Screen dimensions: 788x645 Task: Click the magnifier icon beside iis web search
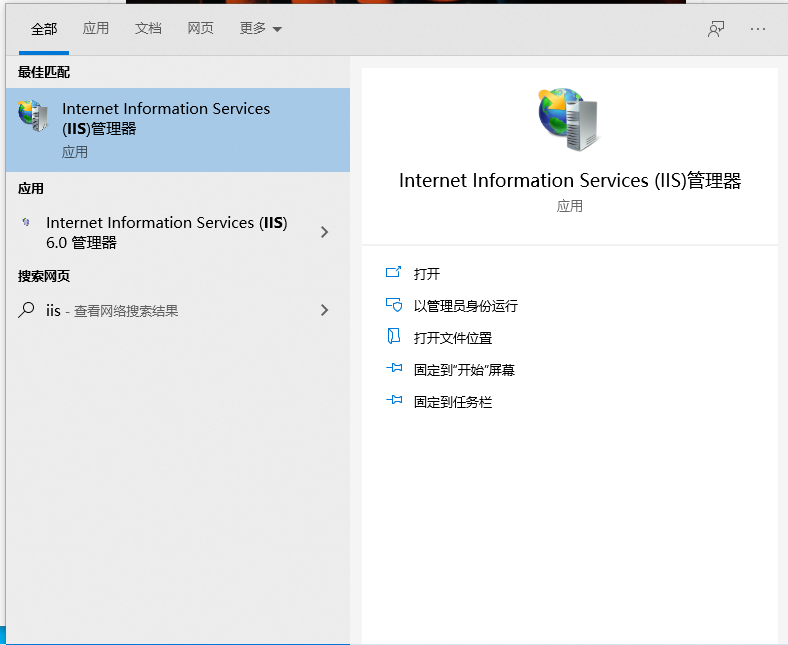tap(26, 310)
